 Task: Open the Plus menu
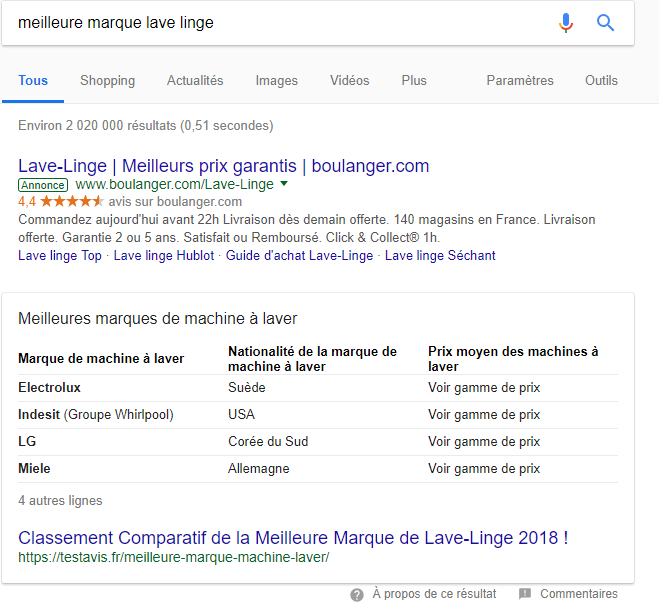point(414,80)
